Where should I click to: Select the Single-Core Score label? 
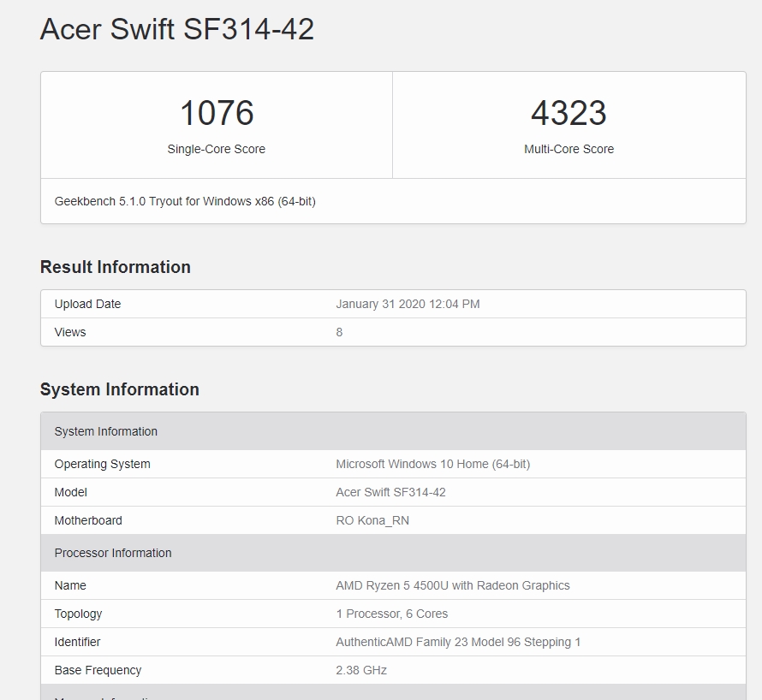click(217, 149)
